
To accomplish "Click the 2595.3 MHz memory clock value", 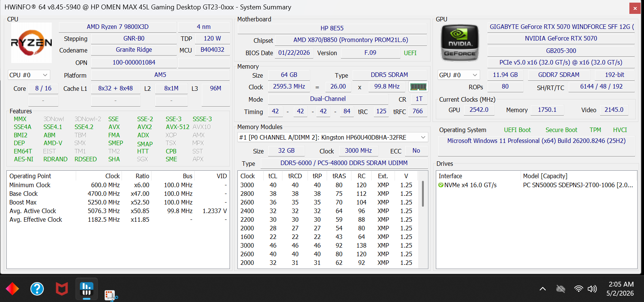I will [289, 87].
